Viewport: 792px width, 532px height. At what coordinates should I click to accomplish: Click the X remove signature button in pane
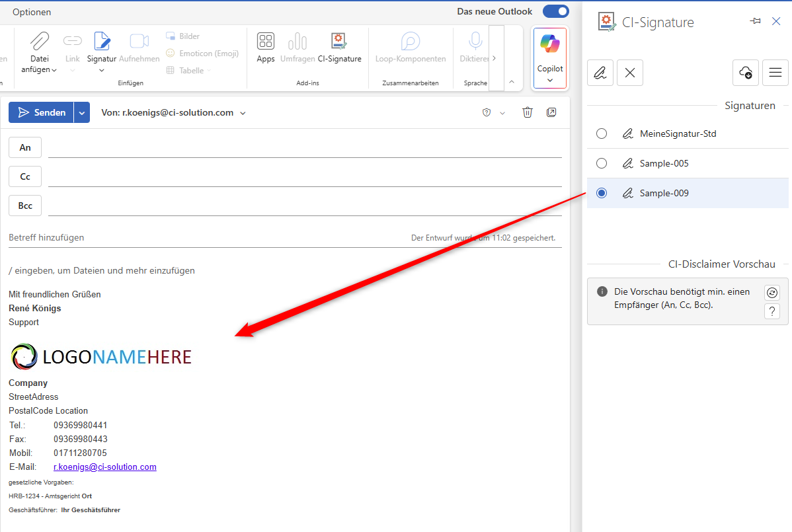point(630,73)
